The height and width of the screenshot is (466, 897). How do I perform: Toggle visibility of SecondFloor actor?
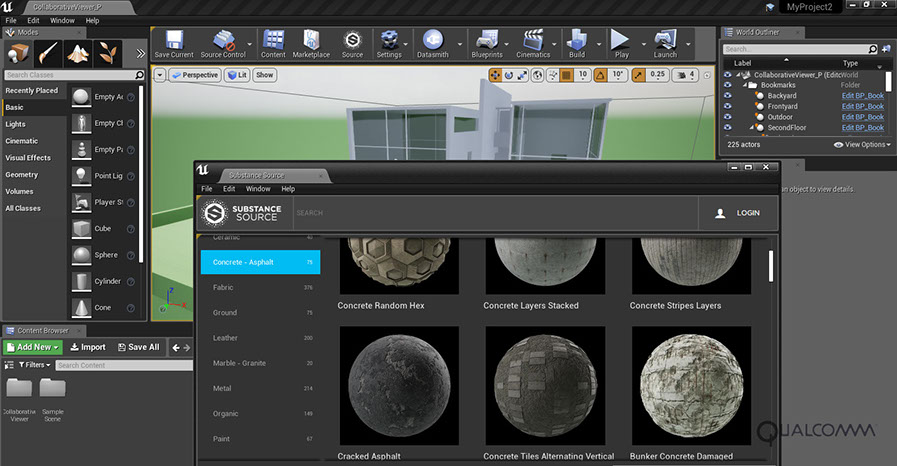(728, 128)
